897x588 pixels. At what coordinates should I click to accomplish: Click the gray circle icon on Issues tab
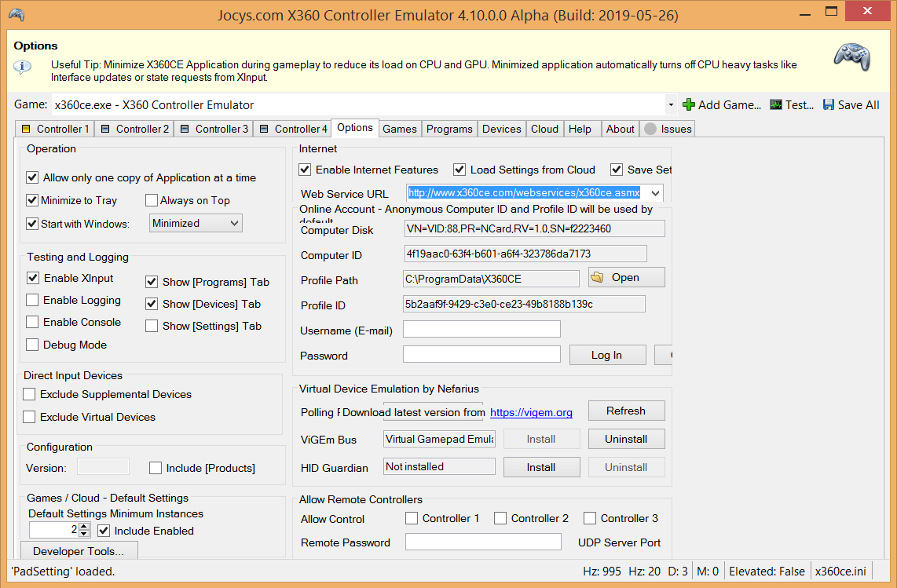[x=651, y=128]
